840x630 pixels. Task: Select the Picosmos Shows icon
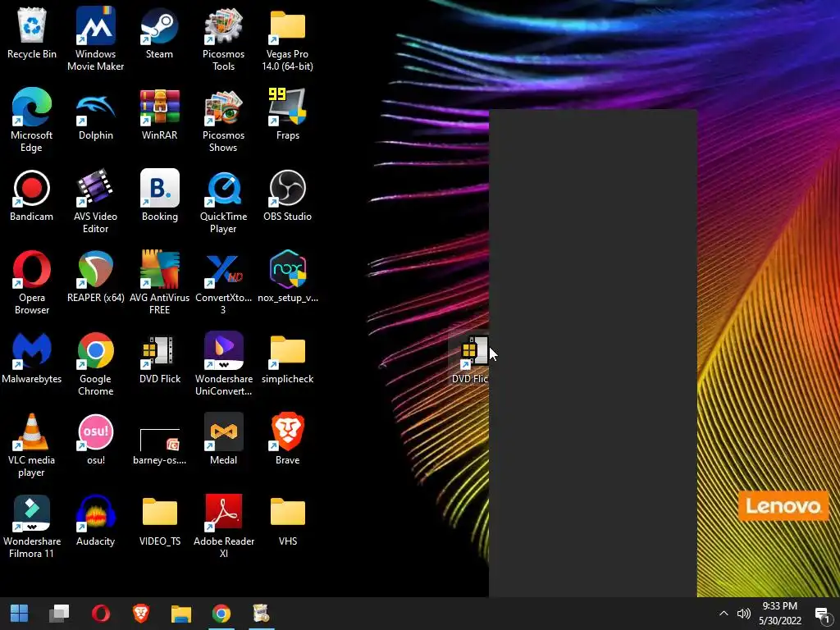pos(223,120)
